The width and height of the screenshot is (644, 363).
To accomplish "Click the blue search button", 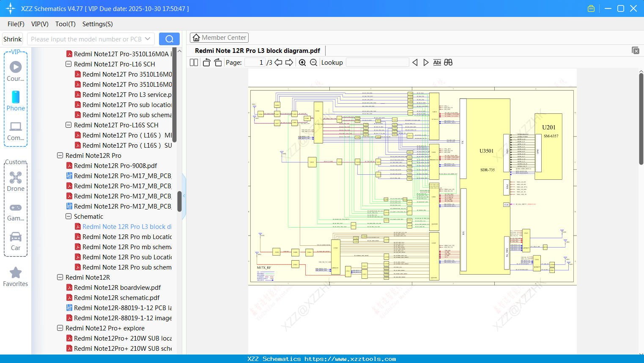I will (x=169, y=39).
